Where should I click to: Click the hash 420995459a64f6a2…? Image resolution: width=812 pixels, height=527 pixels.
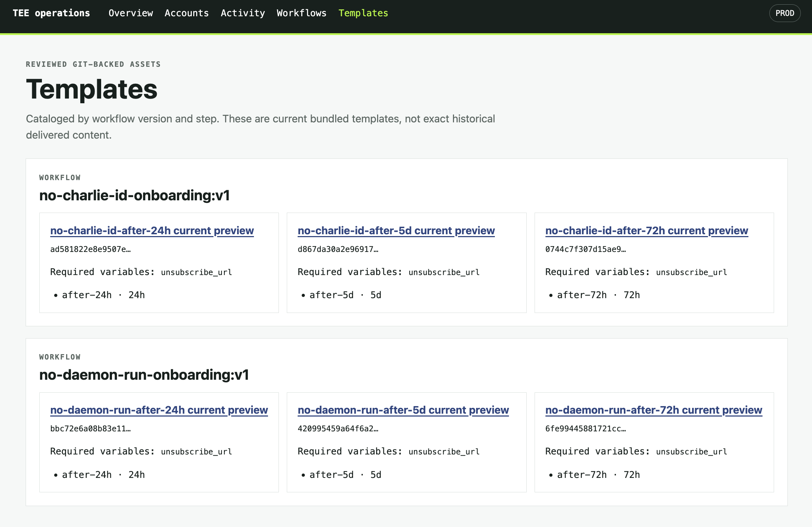(x=338, y=428)
